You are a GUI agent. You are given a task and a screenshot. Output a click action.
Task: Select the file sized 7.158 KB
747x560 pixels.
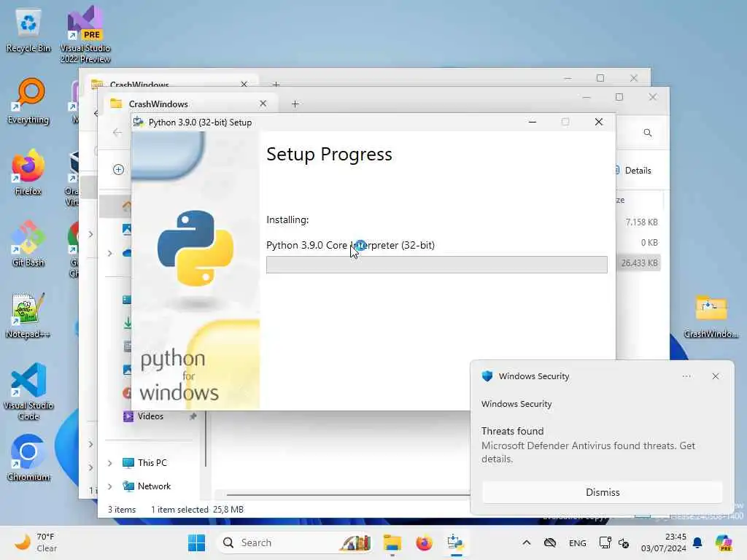click(641, 222)
